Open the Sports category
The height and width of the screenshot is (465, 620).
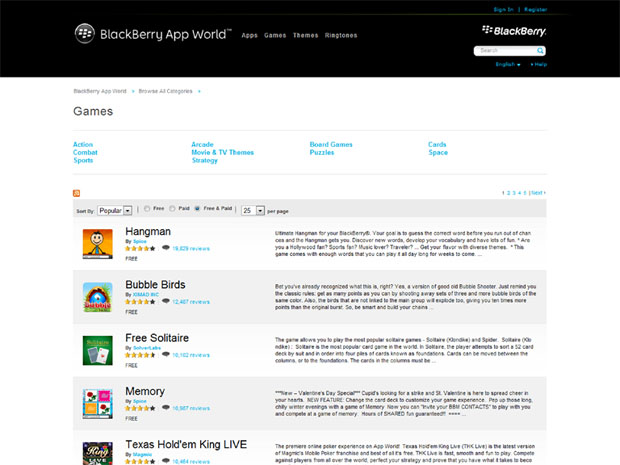click(x=83, y=160)
